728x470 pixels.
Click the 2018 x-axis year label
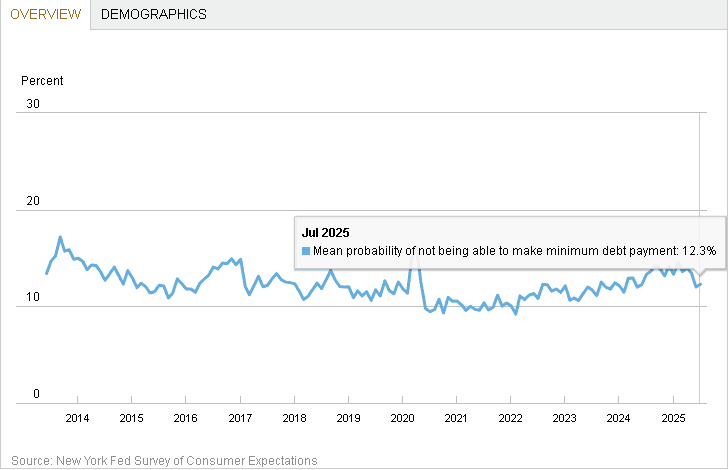coord(294,418)
